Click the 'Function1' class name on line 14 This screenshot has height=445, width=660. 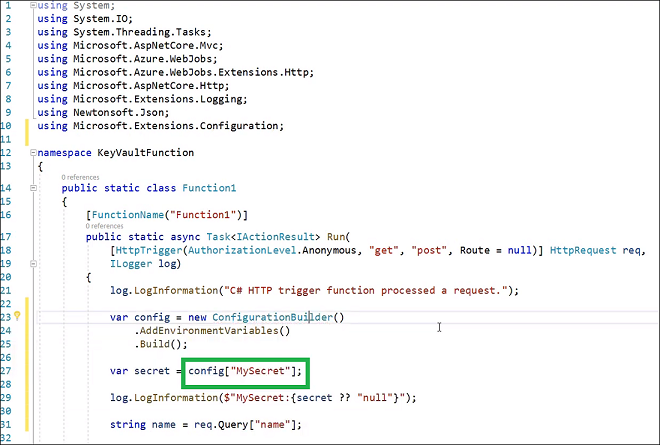209,188
